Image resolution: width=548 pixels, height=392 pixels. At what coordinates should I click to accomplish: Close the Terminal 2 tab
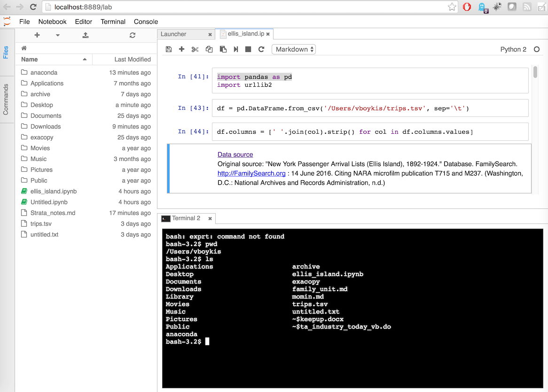pyautogui.click(x=210, y=218)
